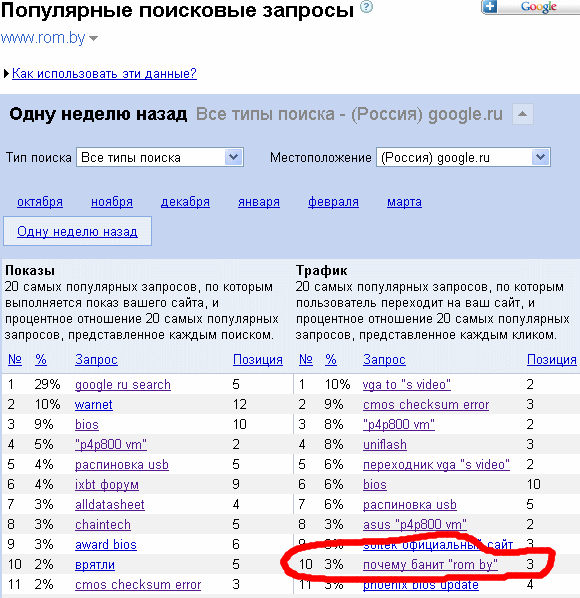Open 'alldatasheet' query link
This screenshot has height=598, width=580.
click(110, 505)
